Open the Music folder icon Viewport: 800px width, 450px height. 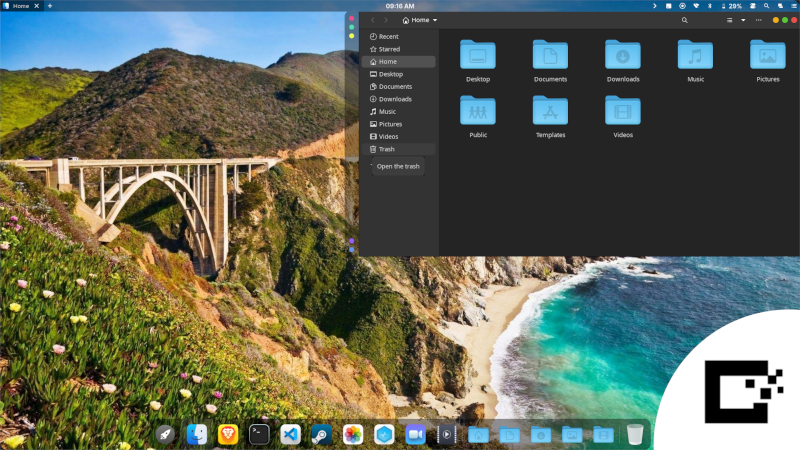(x=695, y=56)
